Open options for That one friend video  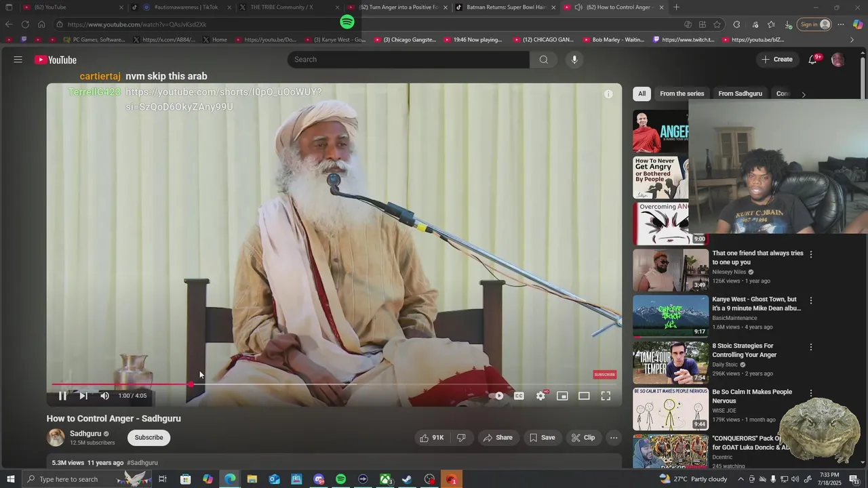(811, 254)
